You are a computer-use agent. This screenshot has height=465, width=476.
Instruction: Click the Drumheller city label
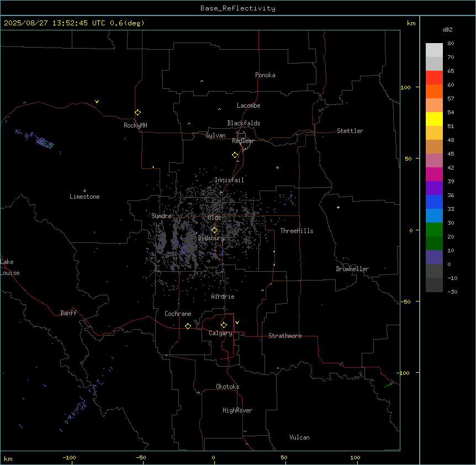coord(352,269)
